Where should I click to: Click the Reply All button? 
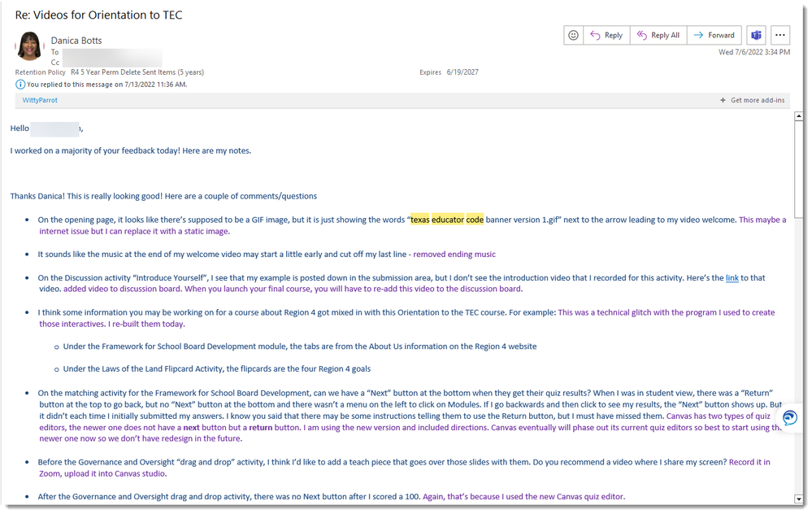tap(658, 35)
